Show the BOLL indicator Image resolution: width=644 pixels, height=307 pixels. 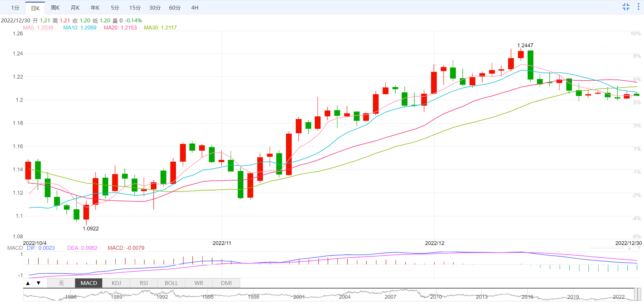[x=171, y=283]
